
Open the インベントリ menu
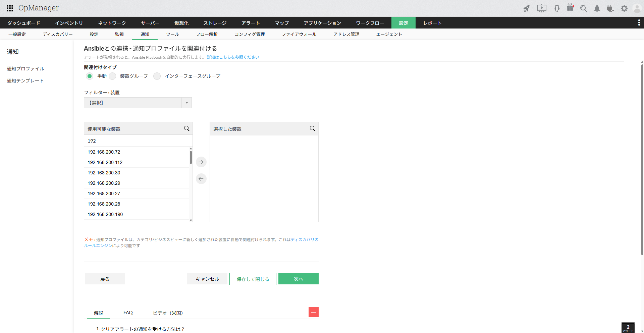[x=69, y=23]
